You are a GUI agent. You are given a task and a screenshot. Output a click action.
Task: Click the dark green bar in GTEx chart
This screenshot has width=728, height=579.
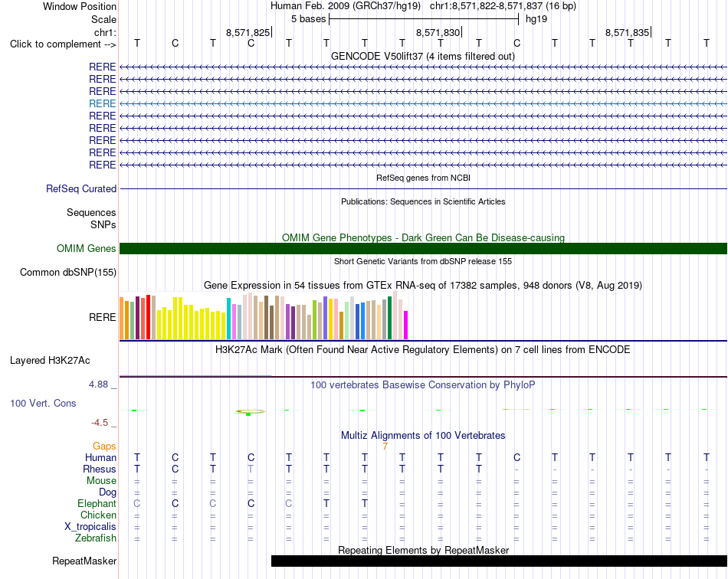pyautogui.click(x=390, y=318)
